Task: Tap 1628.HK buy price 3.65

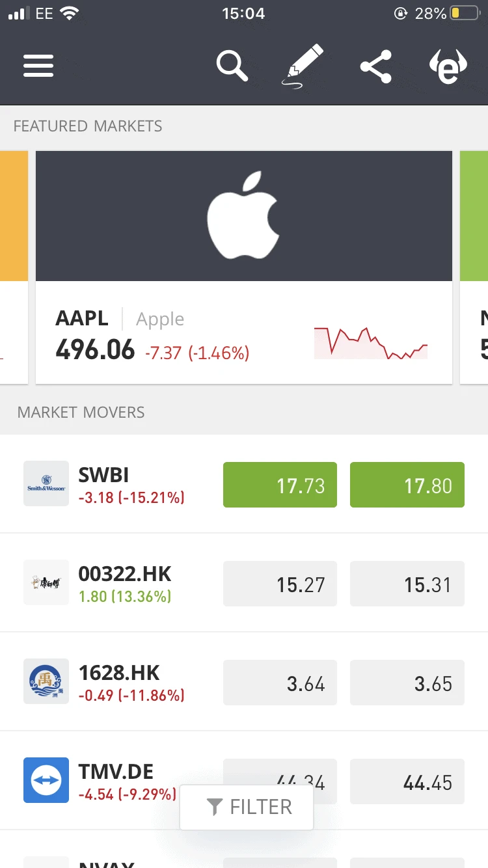Action: 407,683
